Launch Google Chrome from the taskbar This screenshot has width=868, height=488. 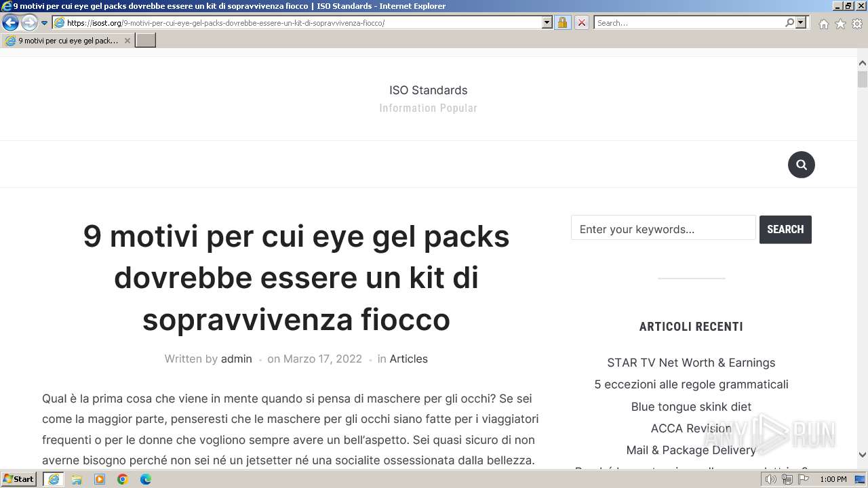point(123,479)
